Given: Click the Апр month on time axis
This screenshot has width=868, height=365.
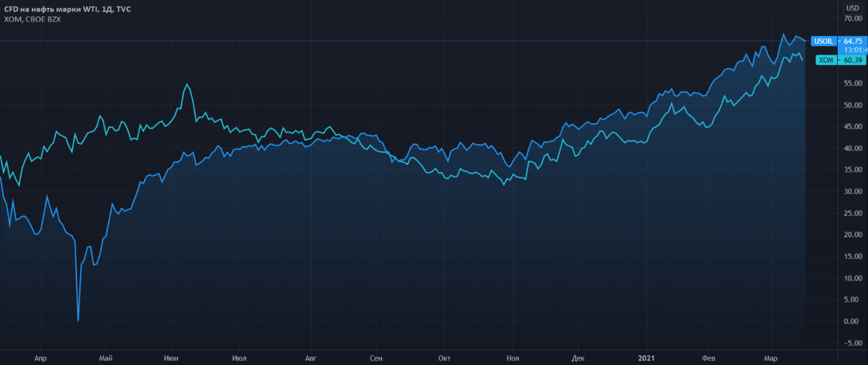Looking at the screenshot, I should tap(41, 358).
